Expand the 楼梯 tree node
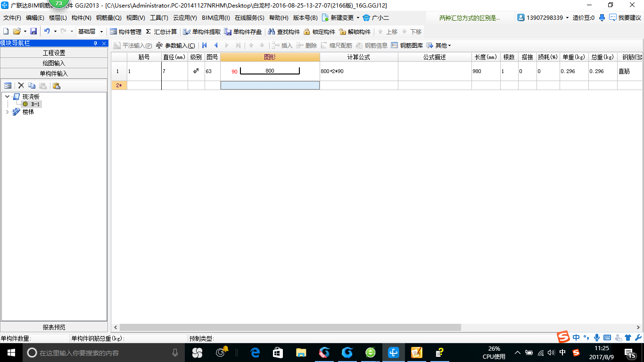 point(7,112)
